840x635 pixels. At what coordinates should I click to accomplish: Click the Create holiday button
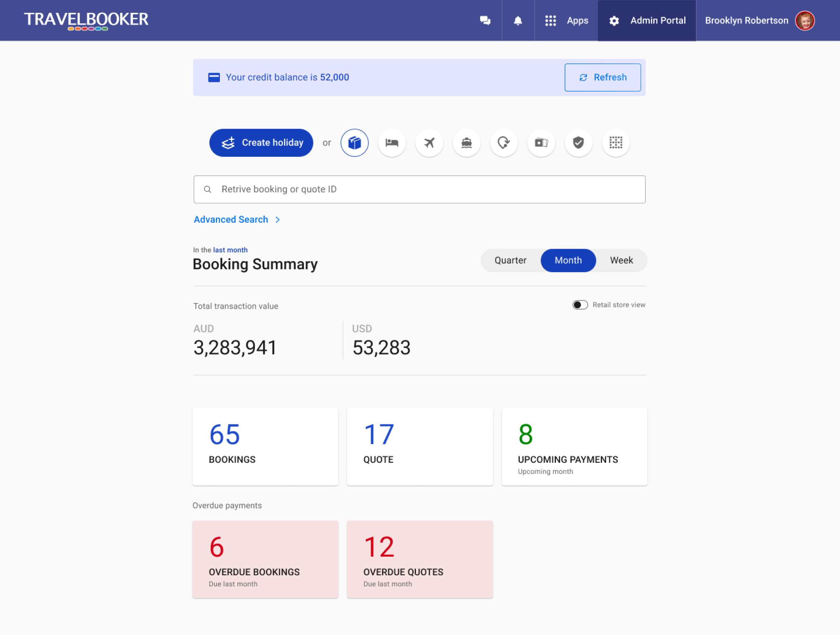261,143
